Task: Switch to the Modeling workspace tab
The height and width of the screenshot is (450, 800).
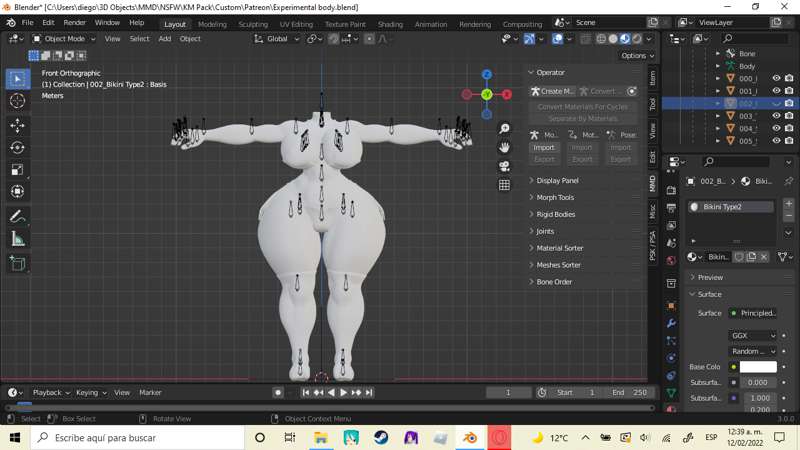Action: (x=212, y=24)
